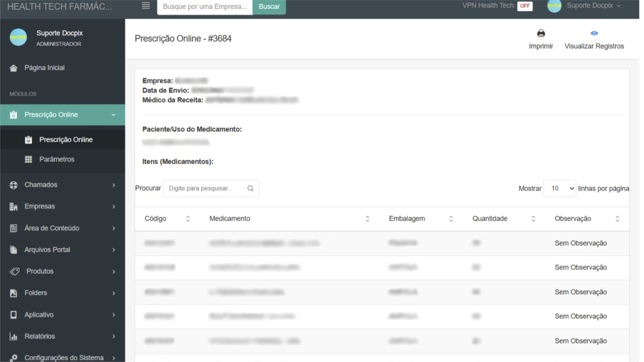Click the Relatórios bar chart icon
This screenshot has height=362, width=644.
click(13, 336)
